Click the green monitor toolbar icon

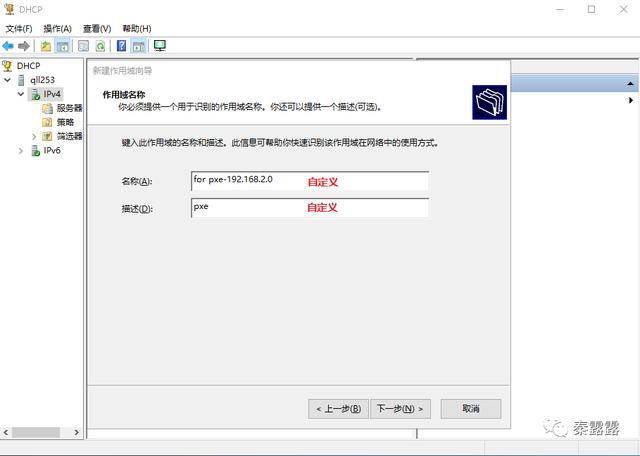click(160, 46)
